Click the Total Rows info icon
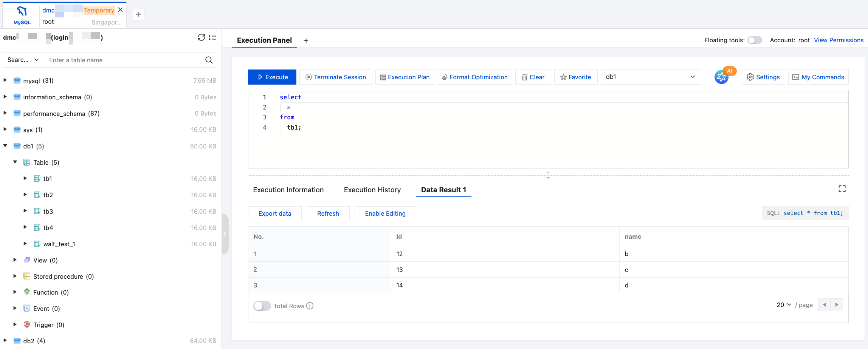 tap(310, 306)
